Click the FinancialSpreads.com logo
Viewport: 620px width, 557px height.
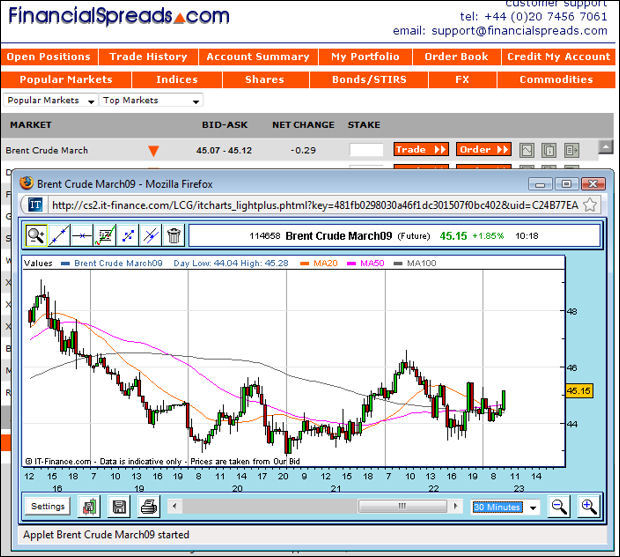tap(119, 17)
